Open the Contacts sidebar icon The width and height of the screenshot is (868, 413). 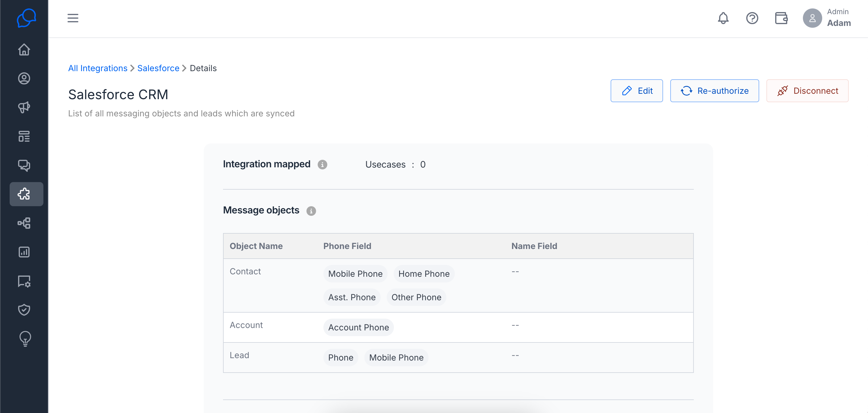point(24,79)
